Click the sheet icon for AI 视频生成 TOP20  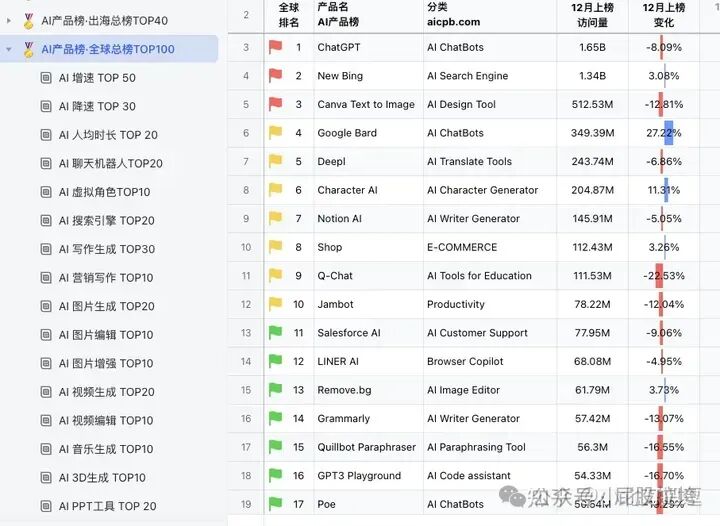tap(46, 392)
